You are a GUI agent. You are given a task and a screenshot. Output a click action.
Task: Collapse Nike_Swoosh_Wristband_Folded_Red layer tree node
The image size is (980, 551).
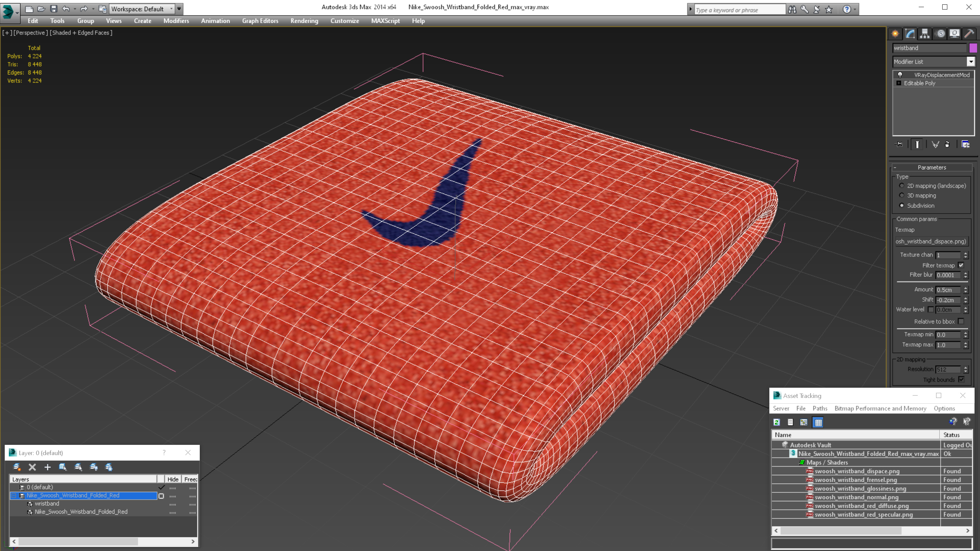pos(14,496)
